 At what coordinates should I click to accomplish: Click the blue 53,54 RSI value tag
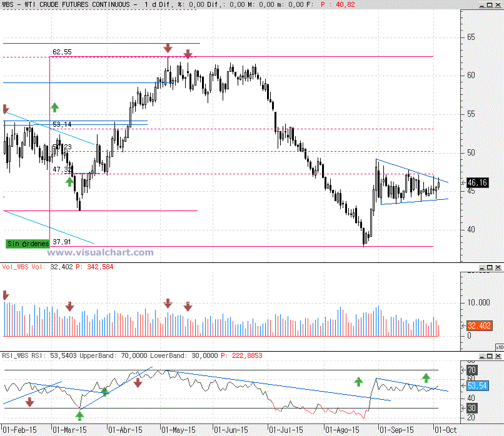477,385
